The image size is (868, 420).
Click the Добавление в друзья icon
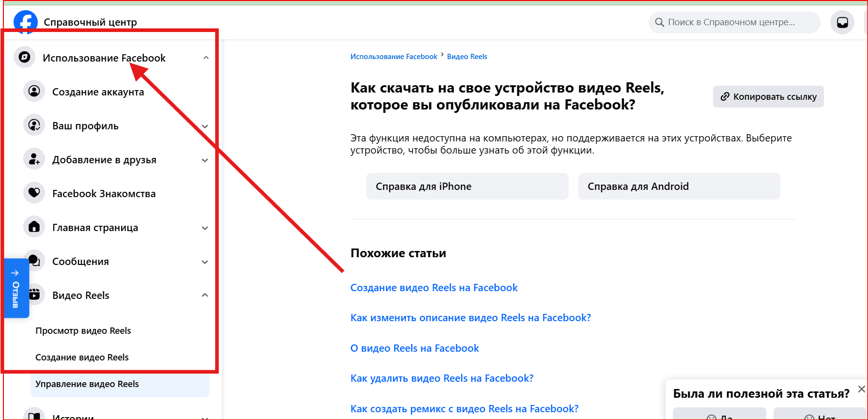click(34, 159)
